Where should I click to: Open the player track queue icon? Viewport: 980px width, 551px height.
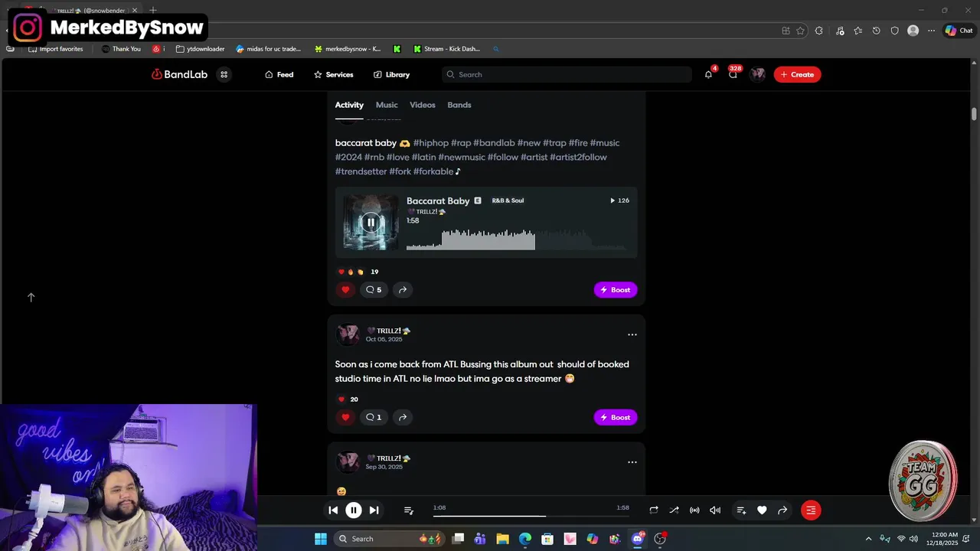409,510
